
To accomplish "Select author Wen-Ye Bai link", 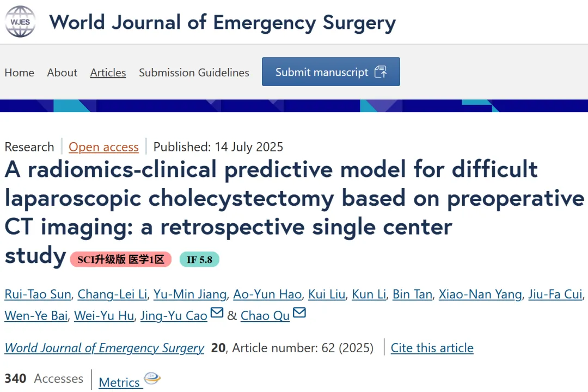I will [x=36, y=315].
